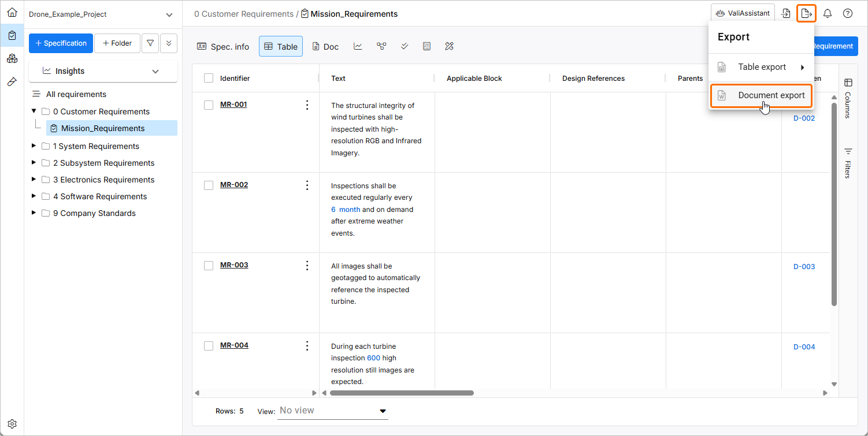Image resolution: width=868 pixels, height=436 pixels.
Task: Choose Document export from Export menu
Action: pyautogui.click(x=771, y=95)
